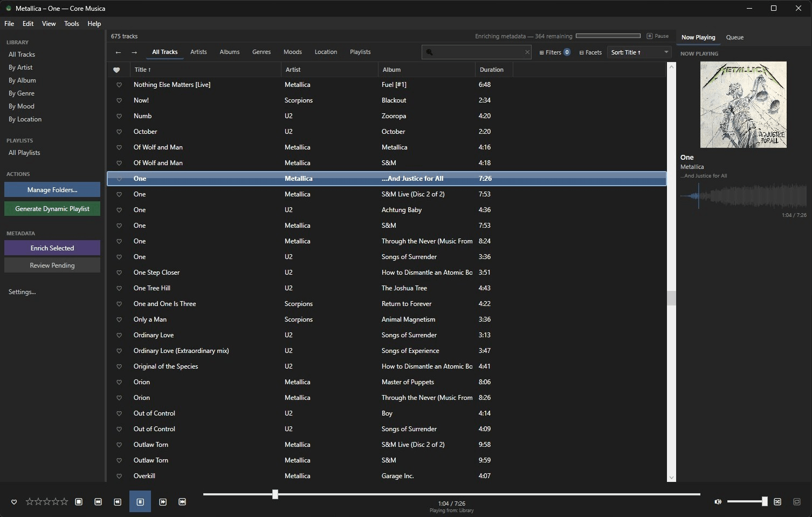Screen dimensions: 812x517
Task: Toggle shuffle mode
Action: click(777, 502)
